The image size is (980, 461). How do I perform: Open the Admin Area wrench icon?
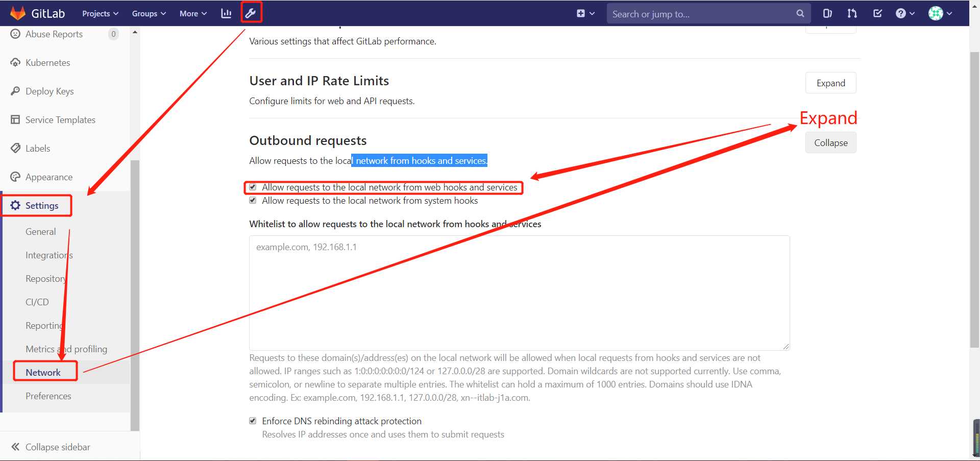251,13
